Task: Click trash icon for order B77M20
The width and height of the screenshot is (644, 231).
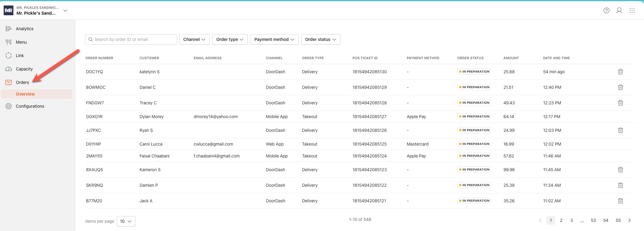Action: click(x=620, y=201)
